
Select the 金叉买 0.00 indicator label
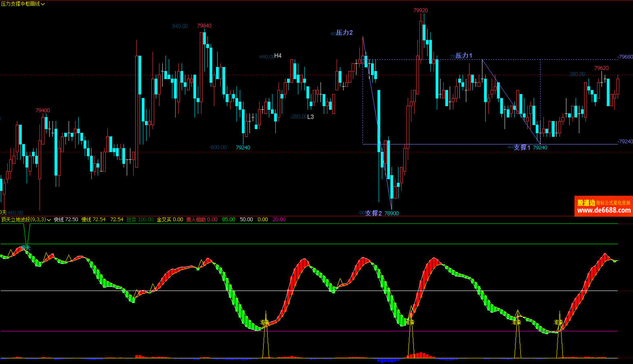click(x=170, y=220)
